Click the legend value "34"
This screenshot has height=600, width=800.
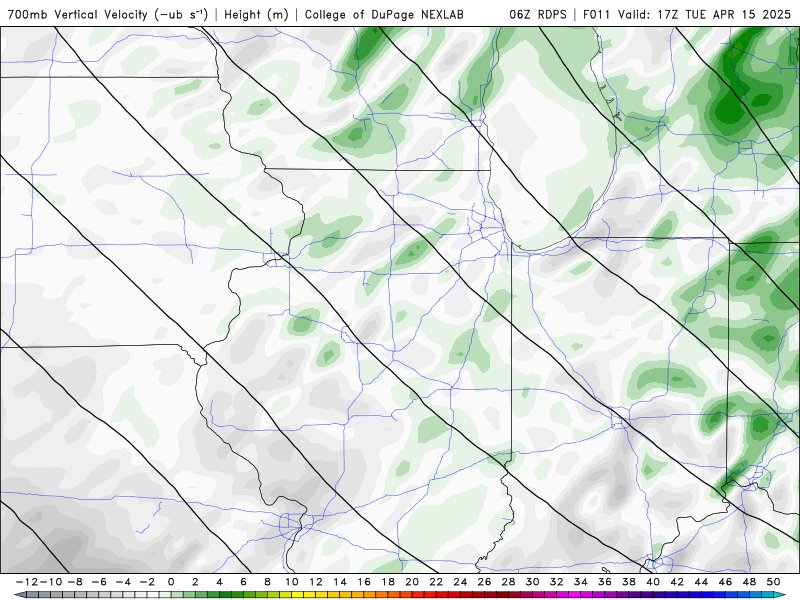coord(581,582)
